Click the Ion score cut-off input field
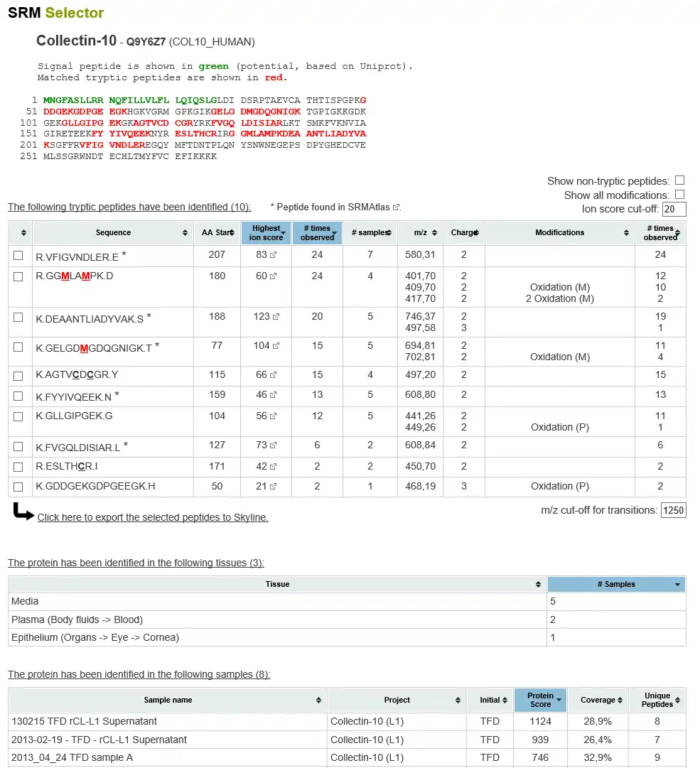 click(x=674, y=209)
